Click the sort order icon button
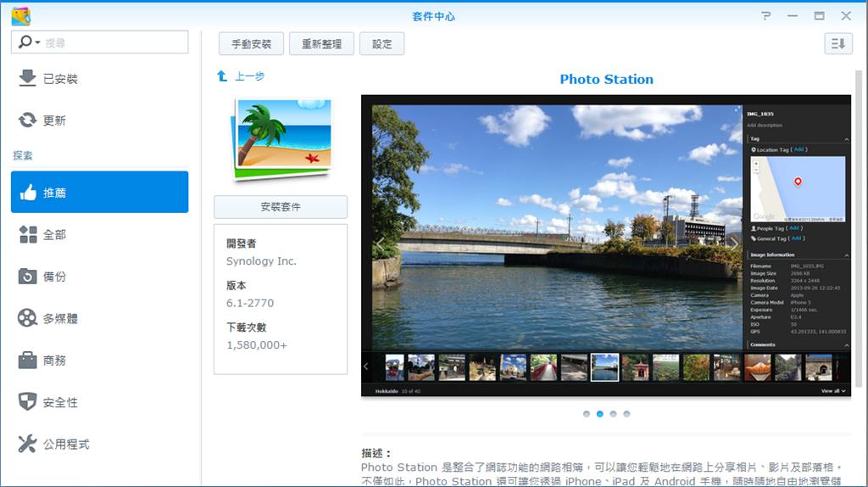 click(x=838, y=44)
